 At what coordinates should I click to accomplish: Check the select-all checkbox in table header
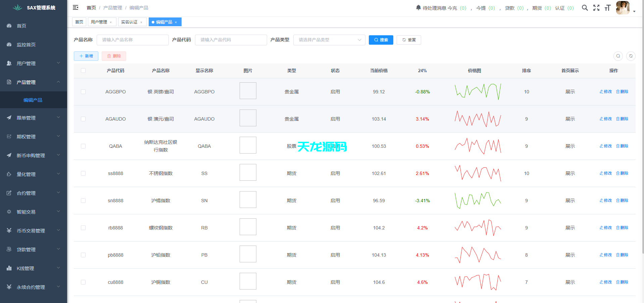tap(83, 71)
